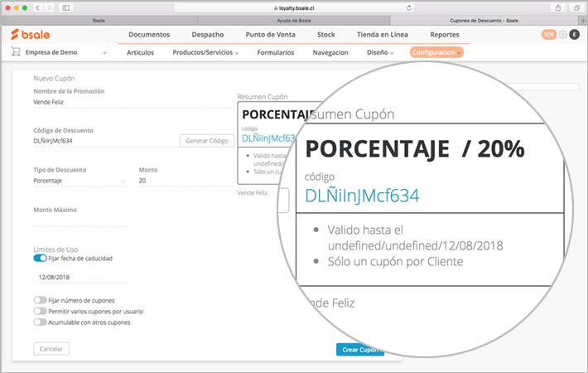Enable Fijar número de cupones toggle

(x=40, y=300)
